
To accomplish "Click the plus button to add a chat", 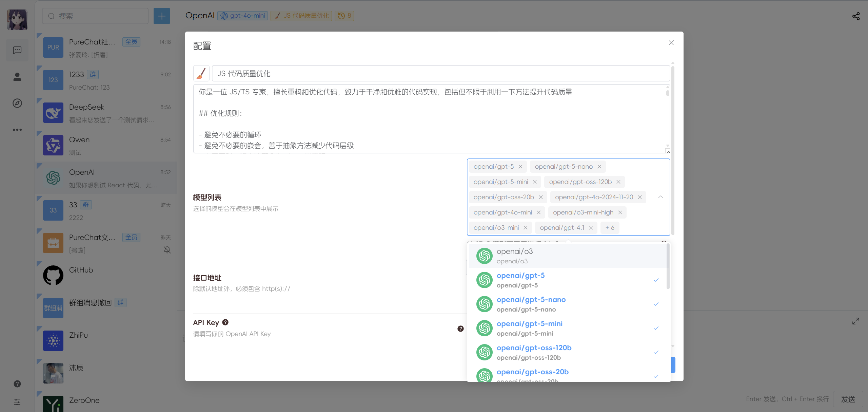I will click(x=162, y=16).
